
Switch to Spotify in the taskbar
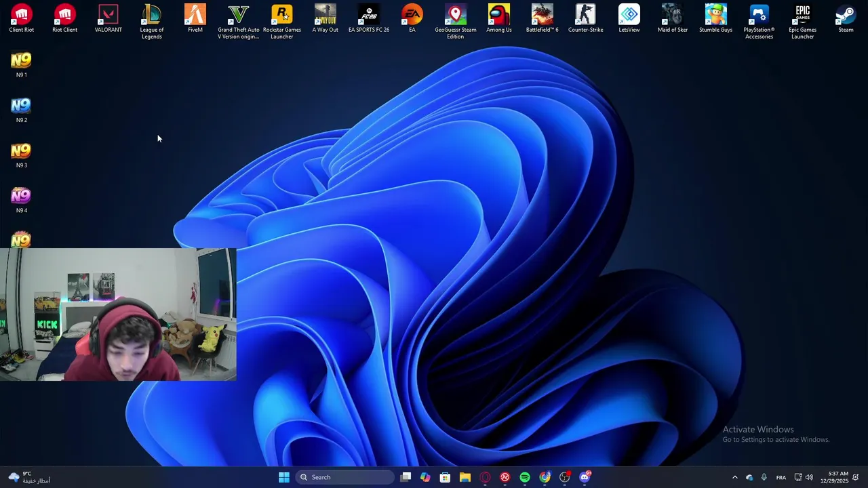coord(525,477)
